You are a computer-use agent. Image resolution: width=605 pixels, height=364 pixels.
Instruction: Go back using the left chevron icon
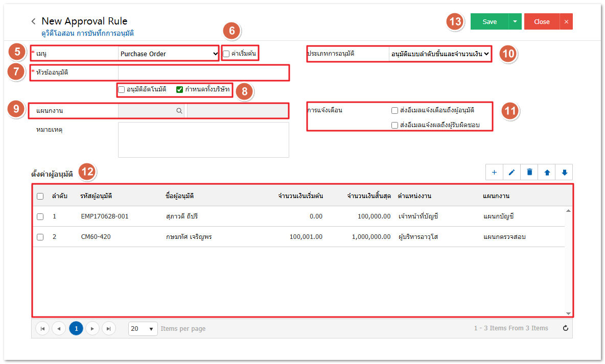[34, 21]
